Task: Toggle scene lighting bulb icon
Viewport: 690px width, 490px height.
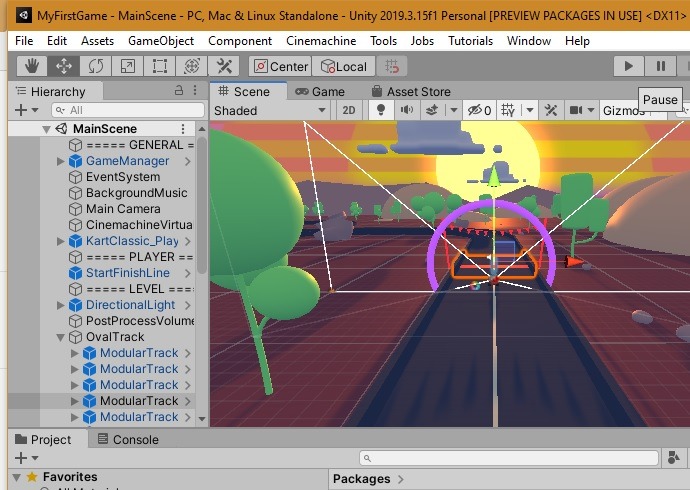Action: [381, 110]
